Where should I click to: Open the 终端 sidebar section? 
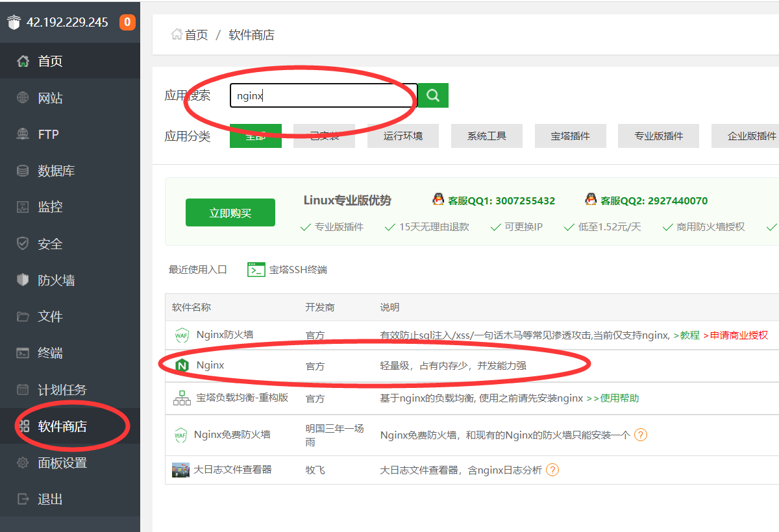70,353
